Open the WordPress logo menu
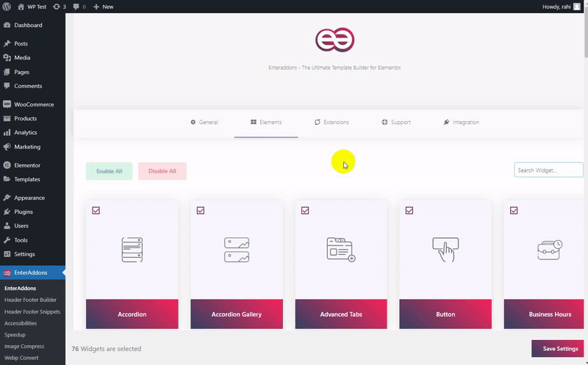588x365 pixels. [x=7, y=6]
